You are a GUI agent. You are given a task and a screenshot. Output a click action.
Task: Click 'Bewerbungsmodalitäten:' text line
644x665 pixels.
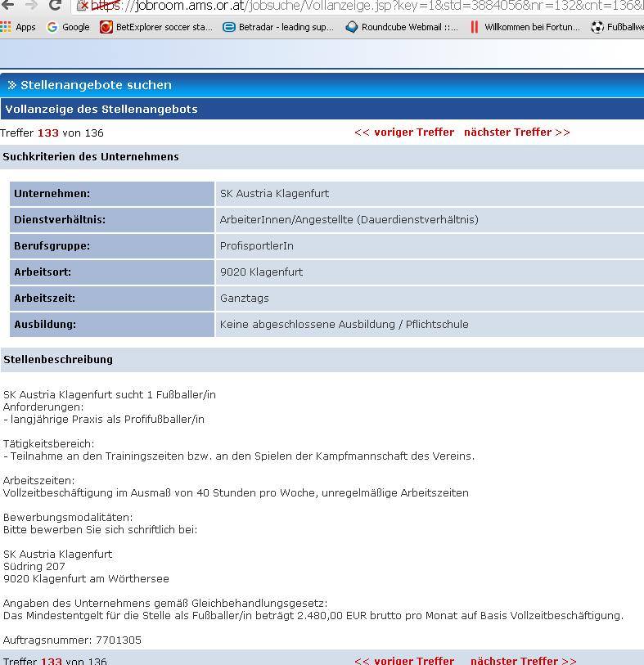point(68,518)
